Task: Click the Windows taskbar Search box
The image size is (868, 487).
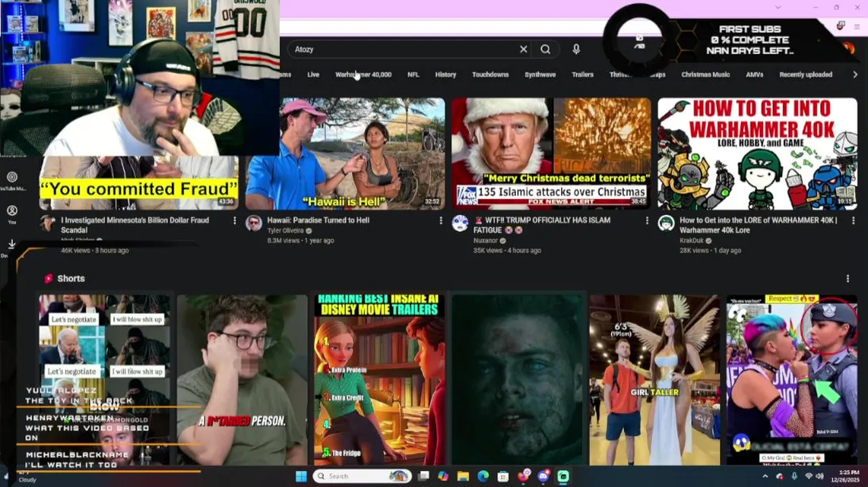Action: (x=362, y=476)
